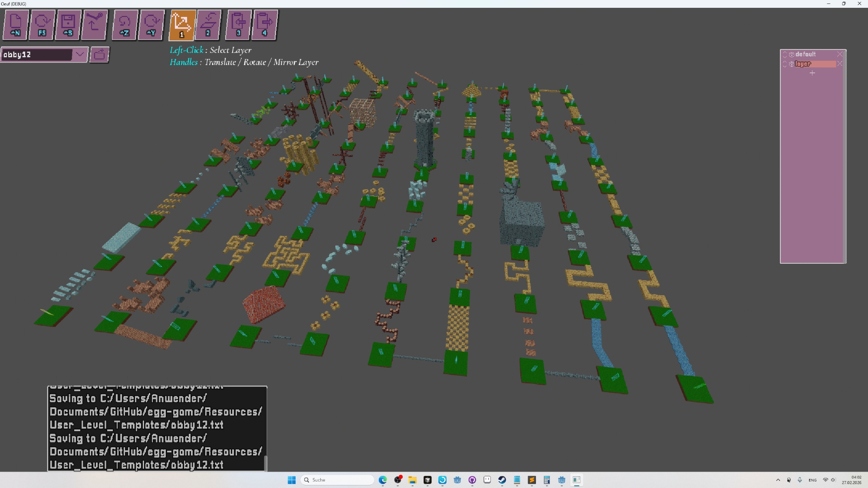Click open folder button beside level name
868x488 pixels.
coord(99,55)
